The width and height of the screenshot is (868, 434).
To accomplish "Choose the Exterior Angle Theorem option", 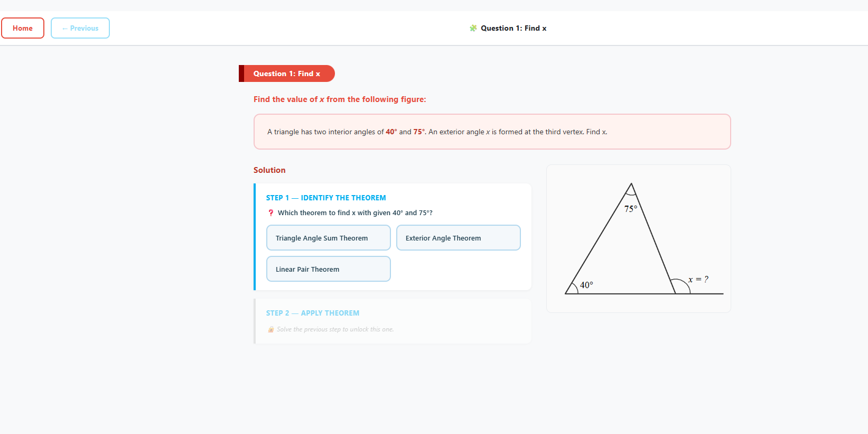I will coord(458,238).
